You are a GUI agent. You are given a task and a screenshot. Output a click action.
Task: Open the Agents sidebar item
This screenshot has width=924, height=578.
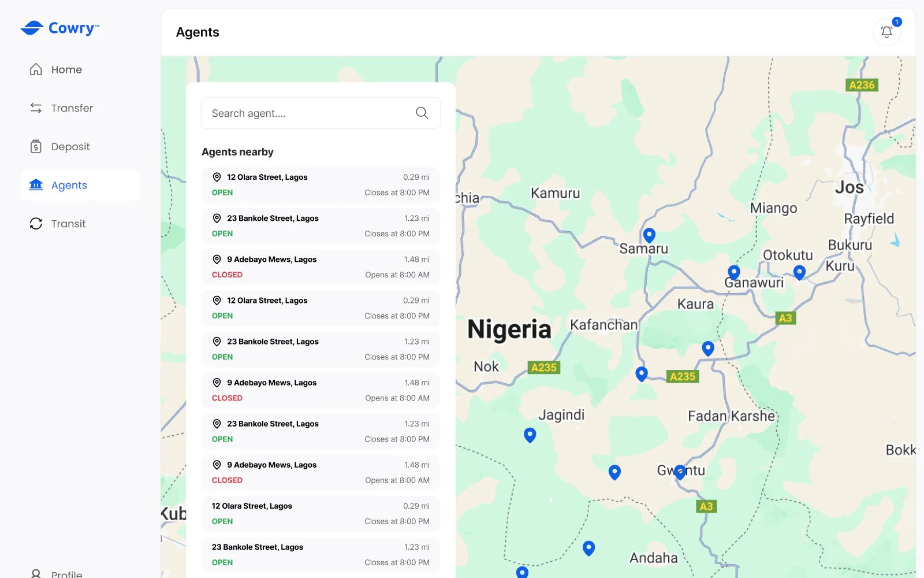tap(80, 185)
